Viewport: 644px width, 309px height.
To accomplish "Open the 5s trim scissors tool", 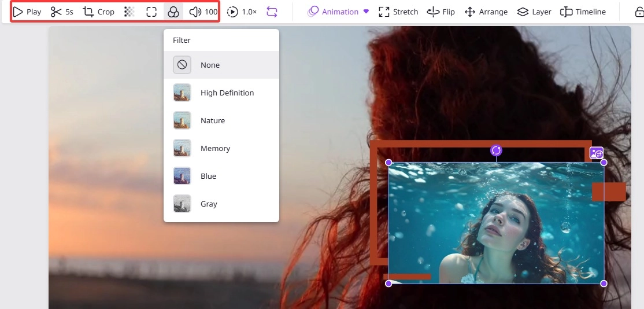I will (x=62, y=12).
